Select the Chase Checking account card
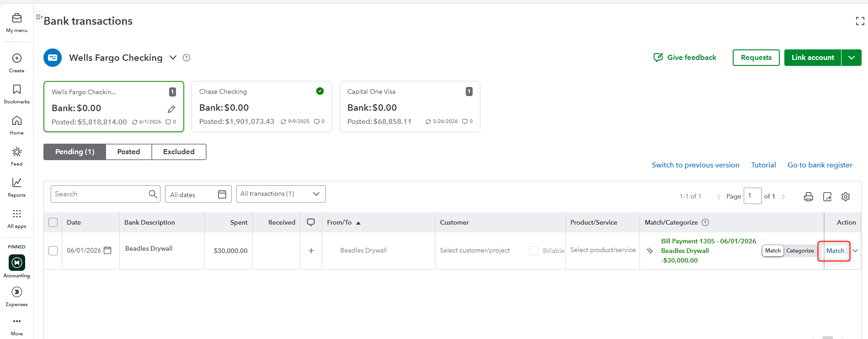 point(262,107)
